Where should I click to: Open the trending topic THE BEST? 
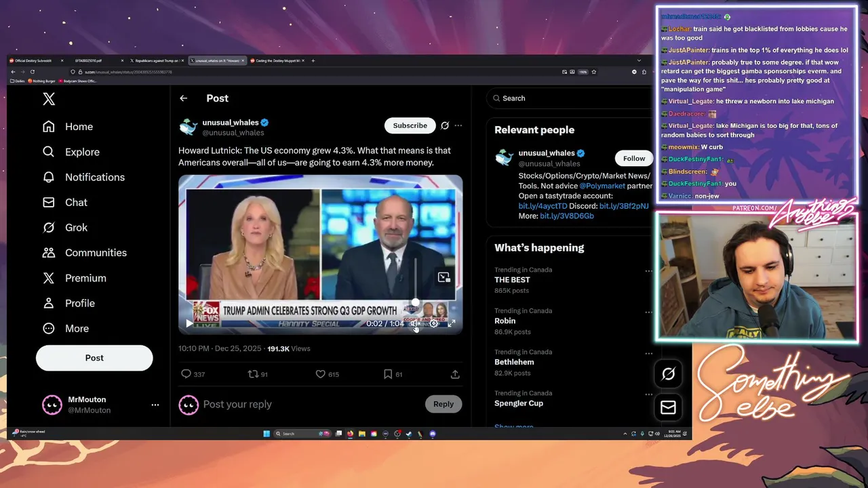[x=512, y=280]
